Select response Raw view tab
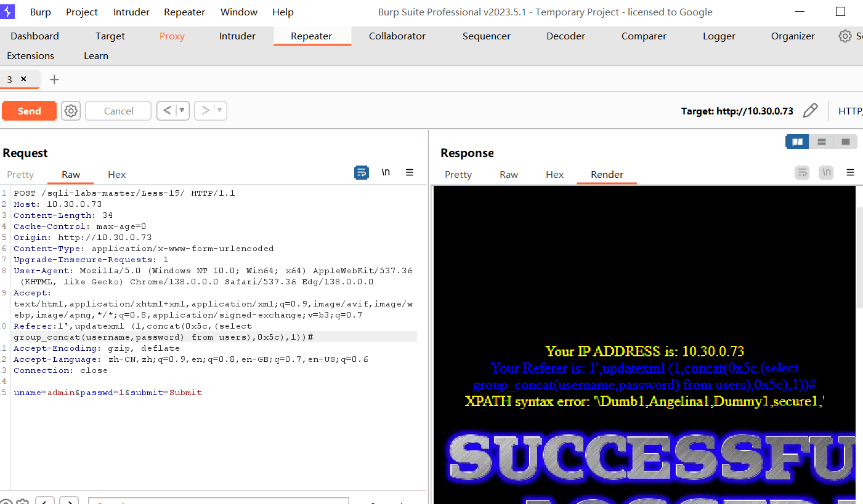This screenshot has width=863, height=504. tap(509, 175)
